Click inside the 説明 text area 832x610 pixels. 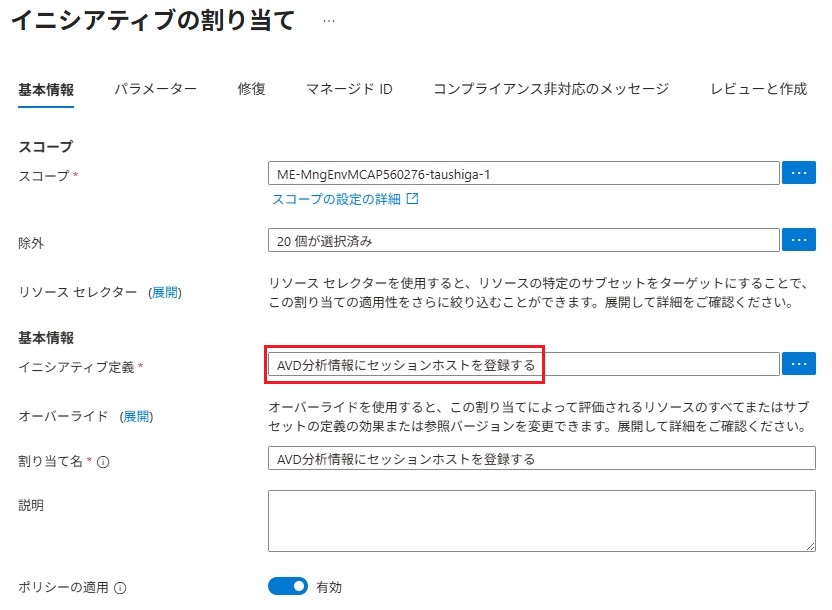click(x=541, y=520)
